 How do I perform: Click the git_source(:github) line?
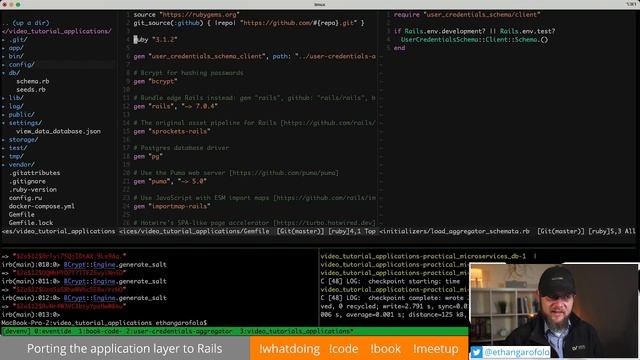tap(249, 23)
